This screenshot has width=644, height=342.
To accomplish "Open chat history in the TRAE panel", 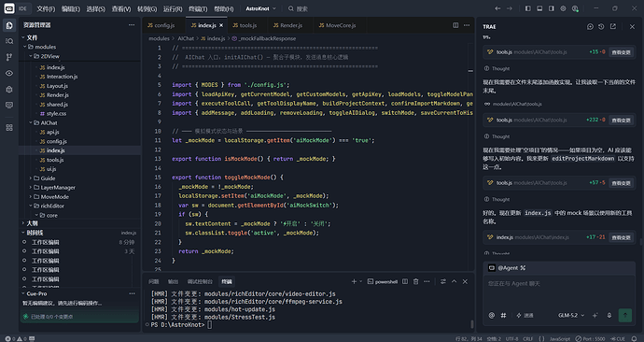I will 601,26.
